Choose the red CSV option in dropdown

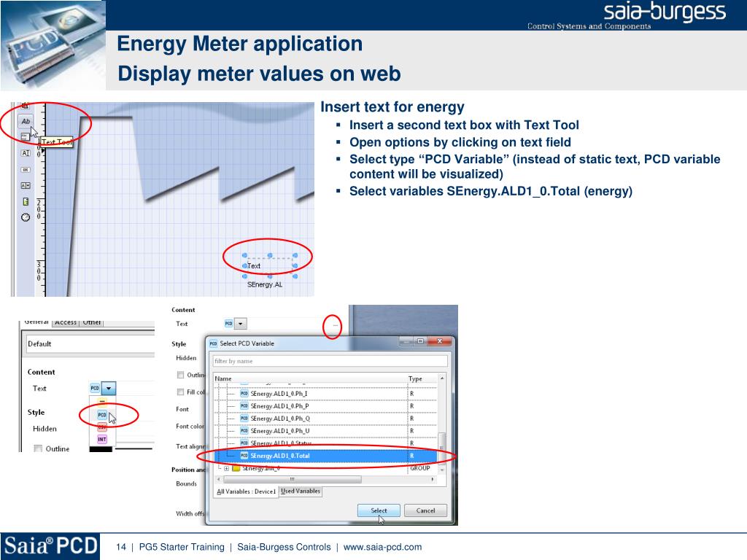102,427
